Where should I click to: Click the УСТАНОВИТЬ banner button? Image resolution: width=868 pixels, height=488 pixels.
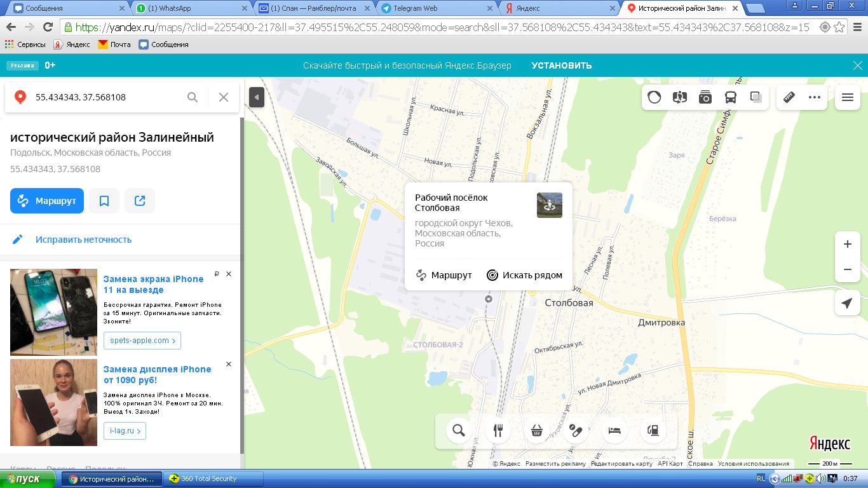pos(562,65)
